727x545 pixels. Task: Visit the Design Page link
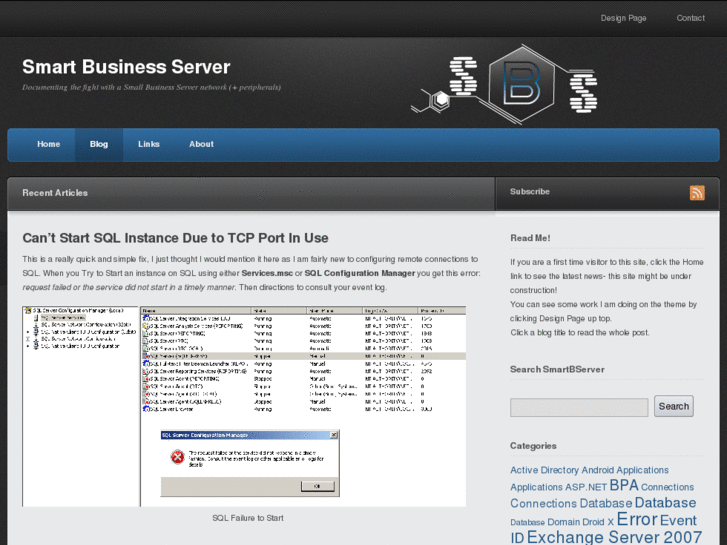tap(623, 18)
